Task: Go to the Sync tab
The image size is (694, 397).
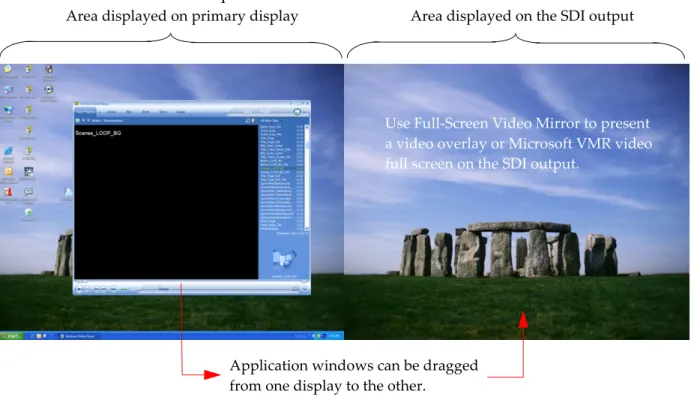Action: tap(163, 112)
